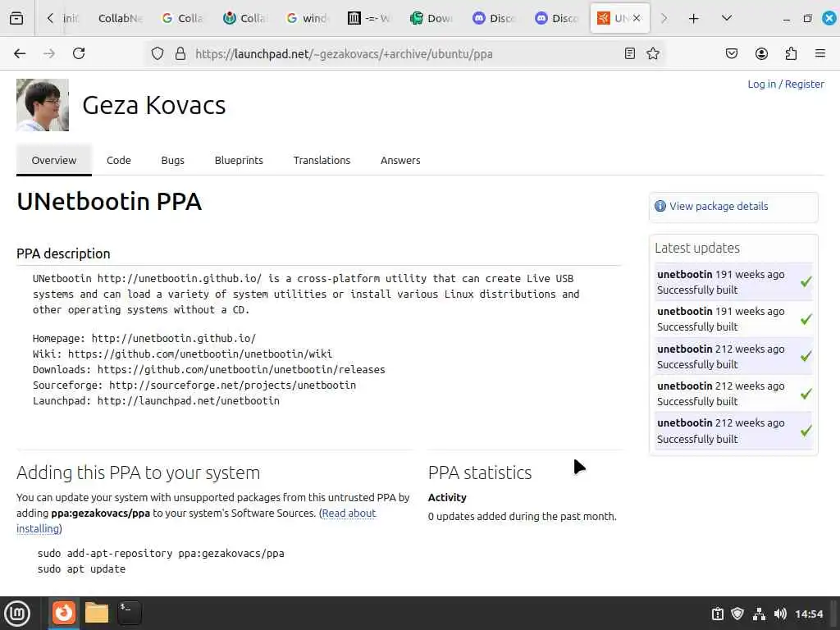
Task: Click the Homepage unetbootin.github.io line
Action: coord(144,339)
